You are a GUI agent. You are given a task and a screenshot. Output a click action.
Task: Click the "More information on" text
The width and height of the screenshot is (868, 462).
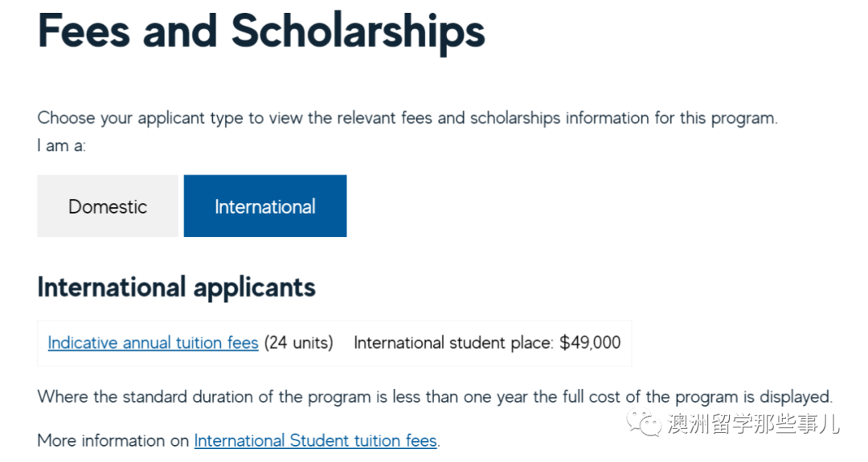(x=113, y=441)
